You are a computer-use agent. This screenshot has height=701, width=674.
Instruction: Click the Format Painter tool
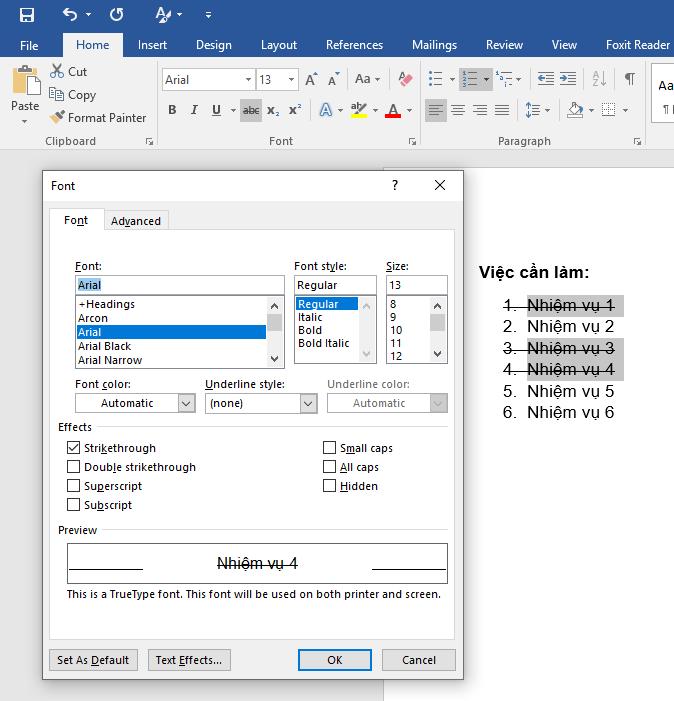click(98, 118)
